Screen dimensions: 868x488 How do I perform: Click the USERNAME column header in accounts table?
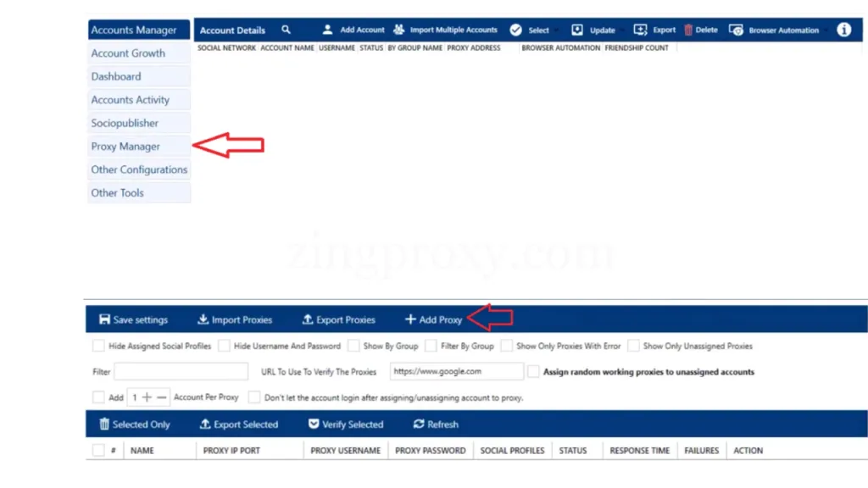click(337, 47)
